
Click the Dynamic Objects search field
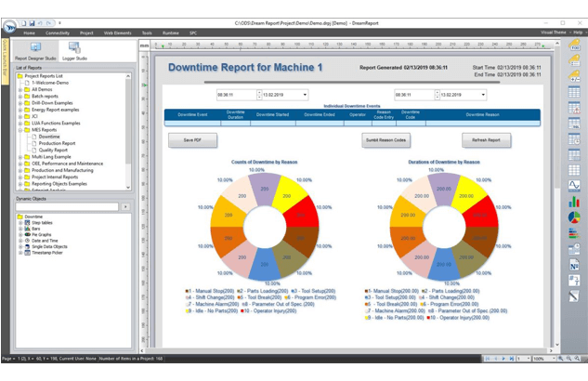66,206
